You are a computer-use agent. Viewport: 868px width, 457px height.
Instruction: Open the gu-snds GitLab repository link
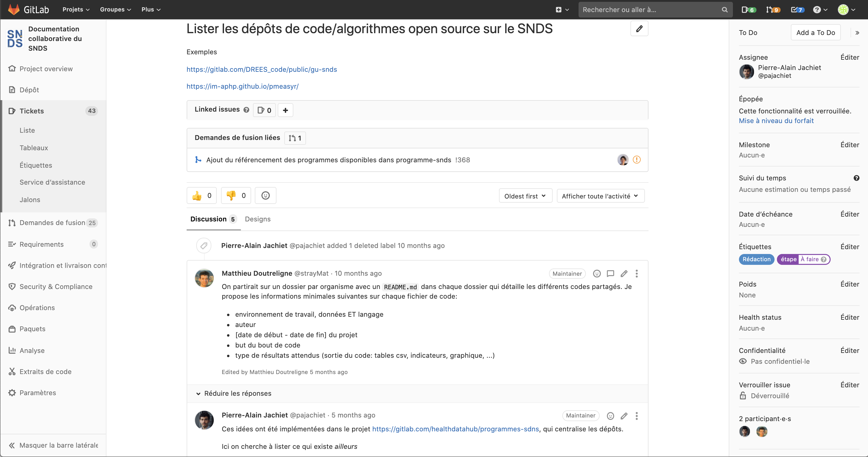261,69
